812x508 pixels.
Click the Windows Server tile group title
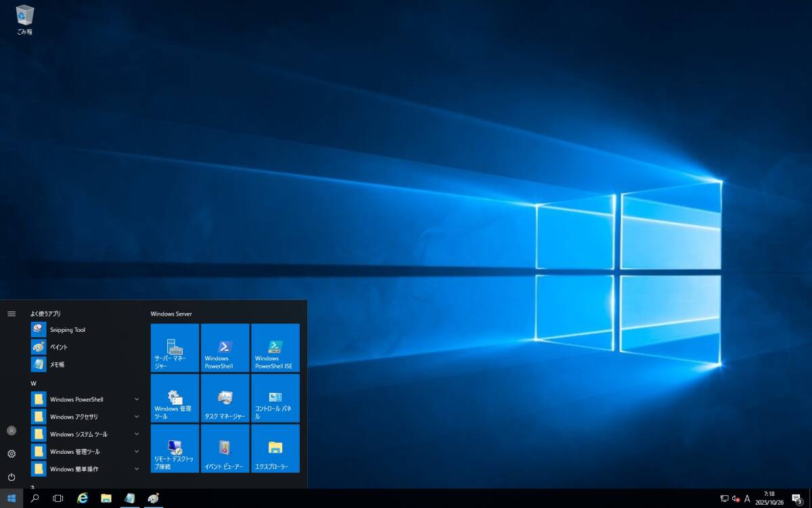[171, 314]
